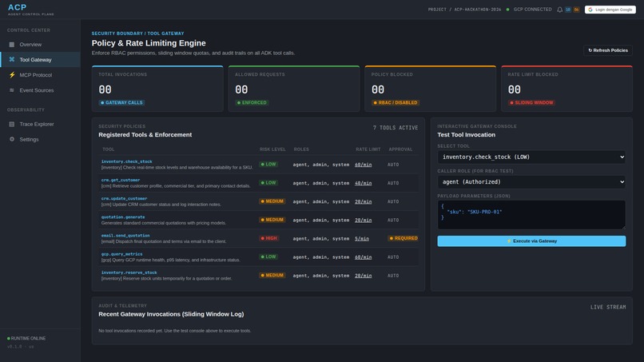Screen dimensions: 644x362
Task: Click MEDIUM risk badge for crm.update_customer
Action: tap(272, 201)
